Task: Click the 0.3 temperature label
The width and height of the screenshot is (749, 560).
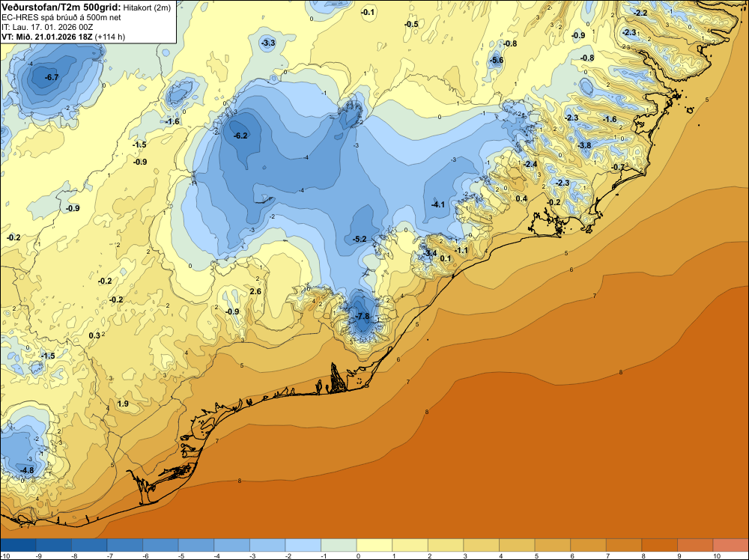Action: tap(94, 335)
